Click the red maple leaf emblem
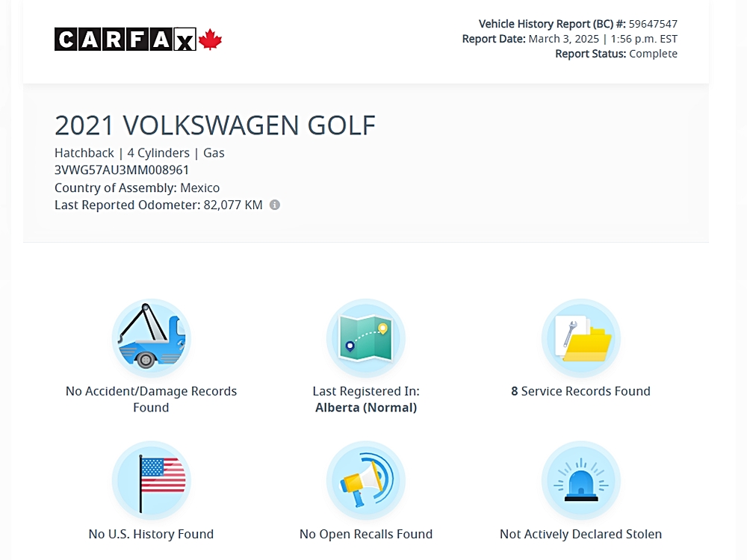This screenshot has width=747, height=560. tap(210, 39)
